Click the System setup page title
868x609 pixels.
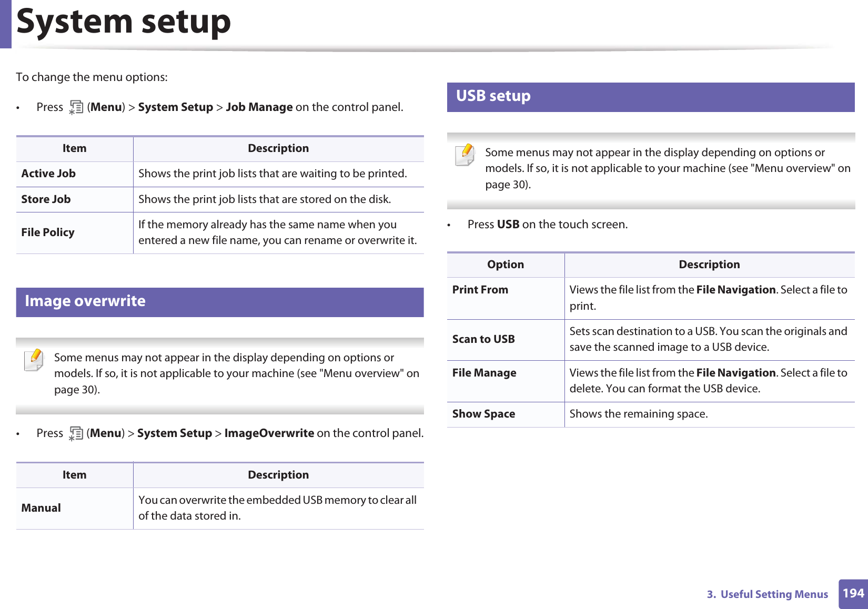[x=124, y=22]
